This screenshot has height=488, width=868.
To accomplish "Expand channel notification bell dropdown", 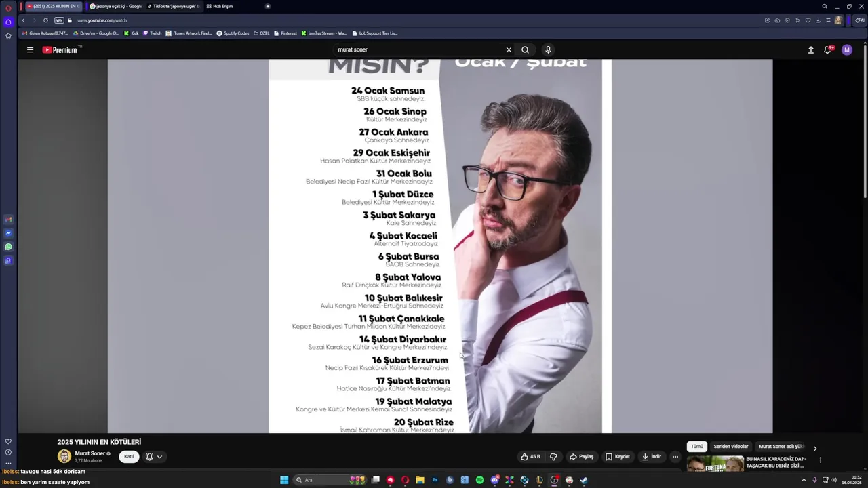I will click(154, 457).
